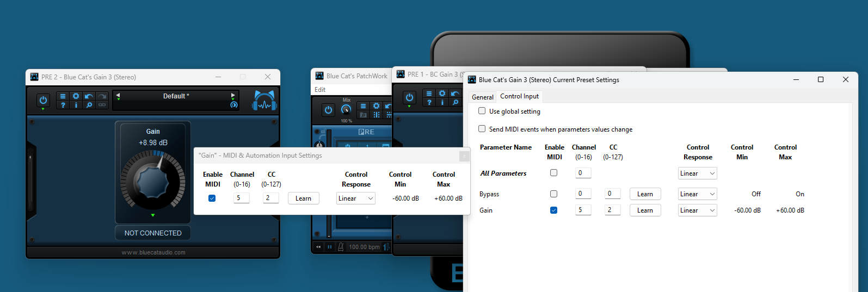Open www.bluecataudio.com link
The image size is (868, 292).
153,252
